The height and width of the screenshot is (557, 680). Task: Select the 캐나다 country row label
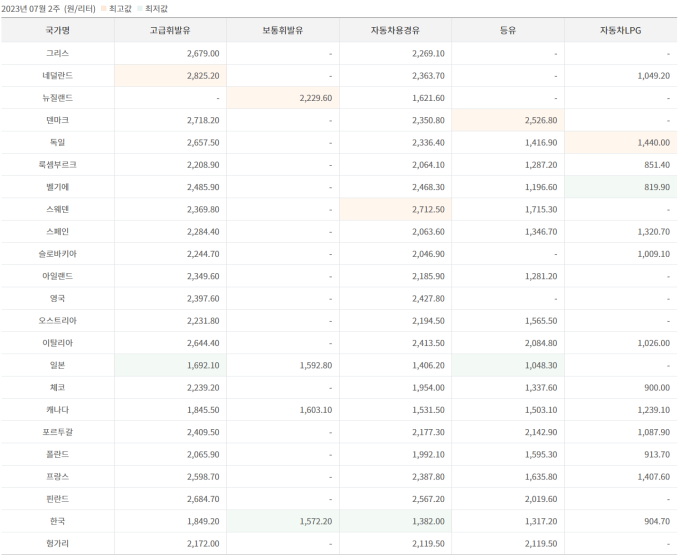[x=57, y=410]
